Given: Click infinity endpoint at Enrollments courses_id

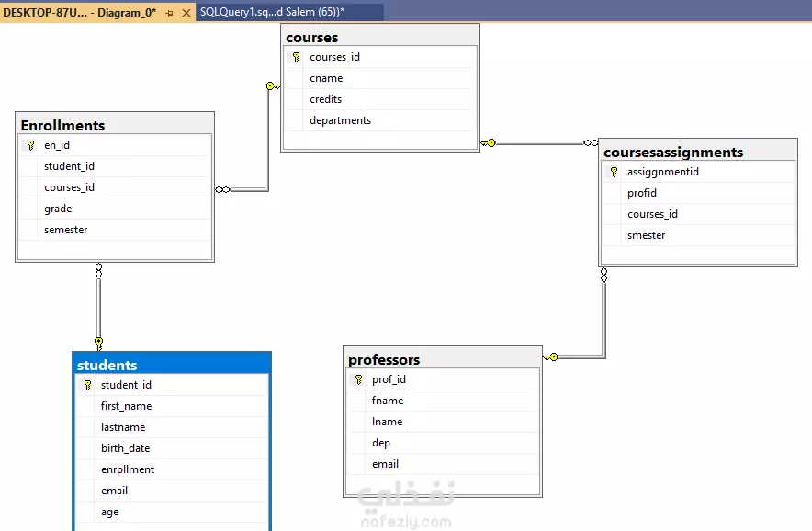Looking at the screenshot, I should point(222,189).
